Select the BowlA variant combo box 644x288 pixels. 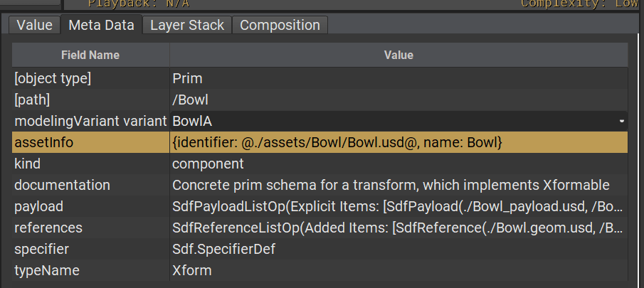click(398, 121)
